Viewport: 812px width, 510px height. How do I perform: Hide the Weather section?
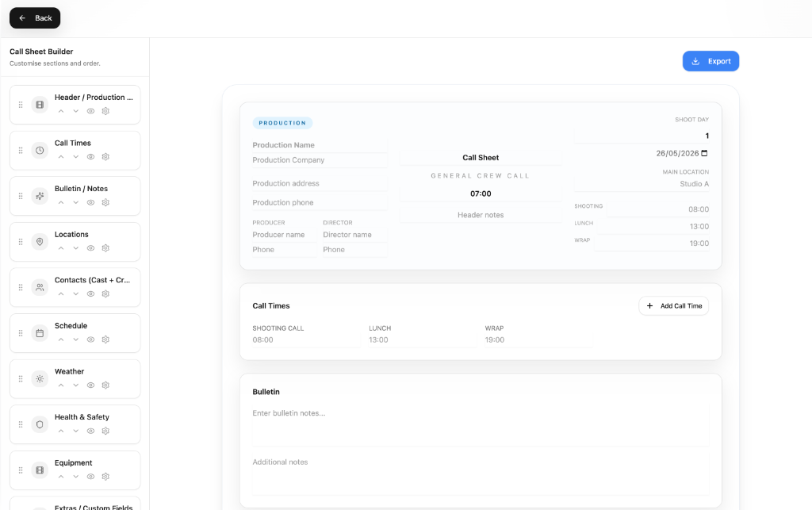pyautogui.click(x=90, y=385)
